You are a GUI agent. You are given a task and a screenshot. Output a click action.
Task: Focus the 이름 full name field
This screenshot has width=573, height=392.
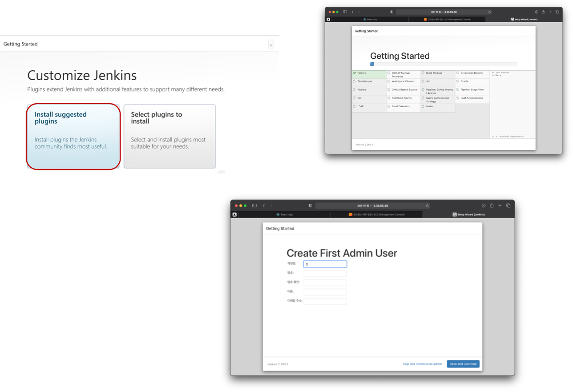click(325, 292)
